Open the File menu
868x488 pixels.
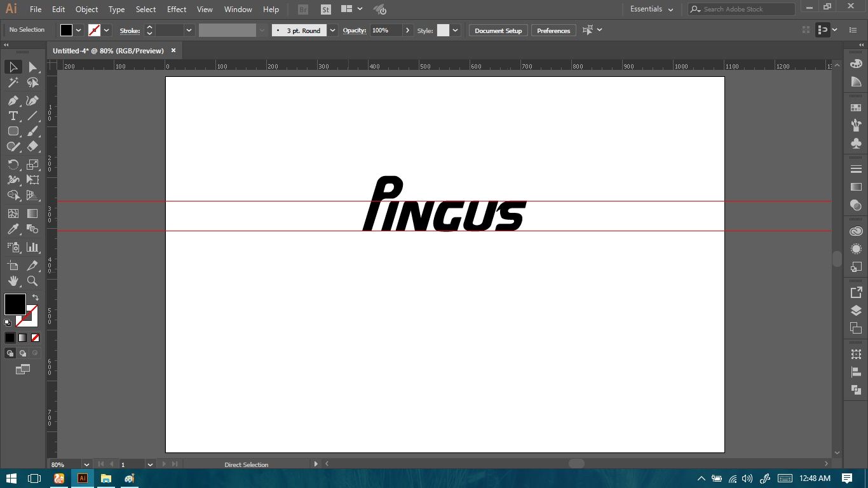pyautogui.click(x=36, y=10)
